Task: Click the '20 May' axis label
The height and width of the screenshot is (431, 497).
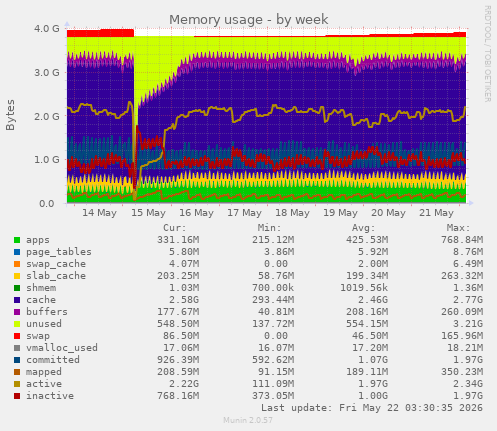Action: pos(388,213)
